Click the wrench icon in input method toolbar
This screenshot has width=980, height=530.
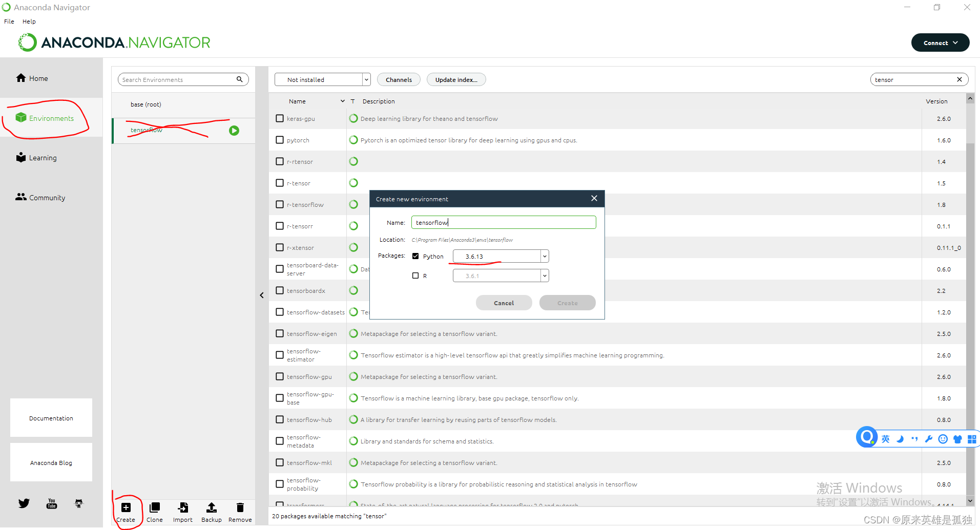[x=928, y=439]
